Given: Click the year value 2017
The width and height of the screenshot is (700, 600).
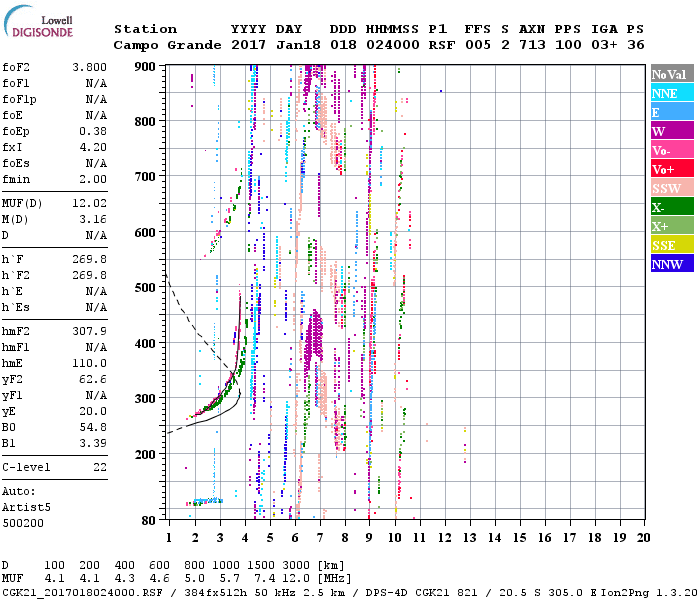Looking at the screenshot, I should pos(248,45).
